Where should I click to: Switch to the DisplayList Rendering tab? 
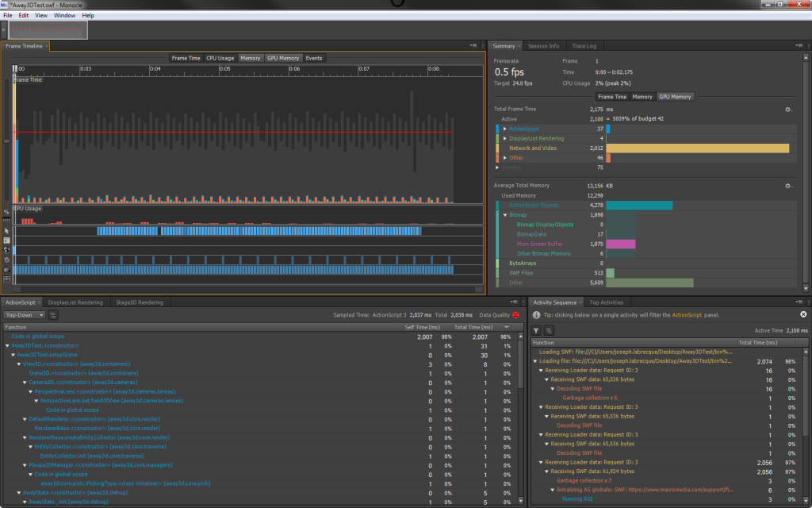(x=75, y=302)
